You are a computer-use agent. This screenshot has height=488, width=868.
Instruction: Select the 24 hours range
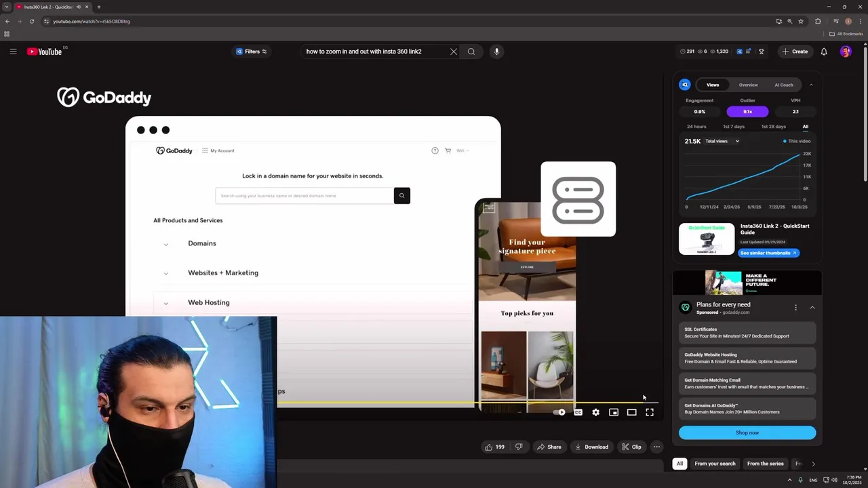(x=696, y=127)
